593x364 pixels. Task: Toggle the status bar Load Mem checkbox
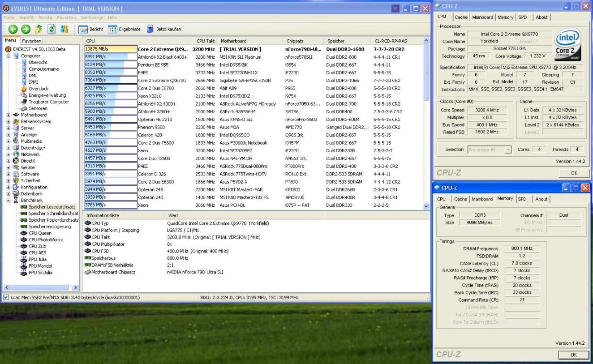[5, 297]
